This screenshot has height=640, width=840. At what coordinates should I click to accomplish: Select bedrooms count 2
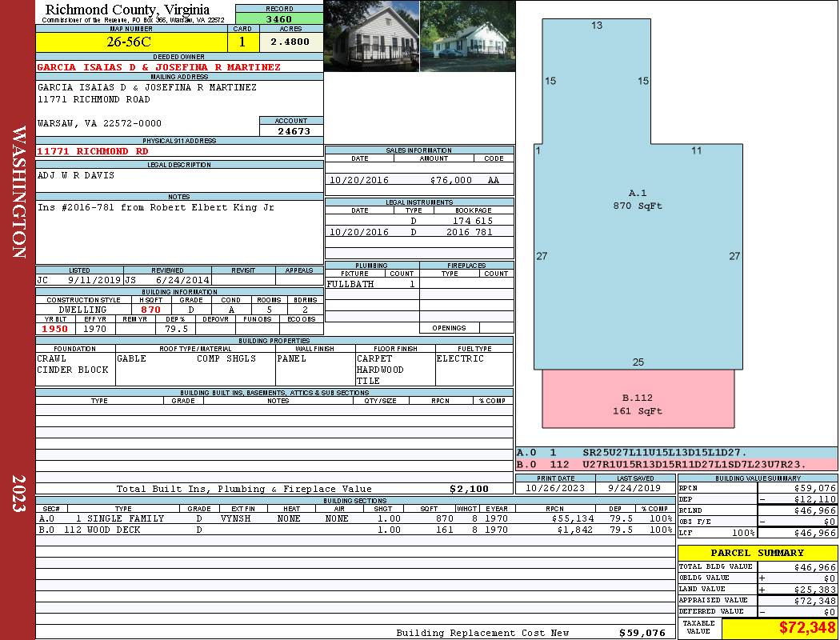pyautogui.click(x=305, y=310)
